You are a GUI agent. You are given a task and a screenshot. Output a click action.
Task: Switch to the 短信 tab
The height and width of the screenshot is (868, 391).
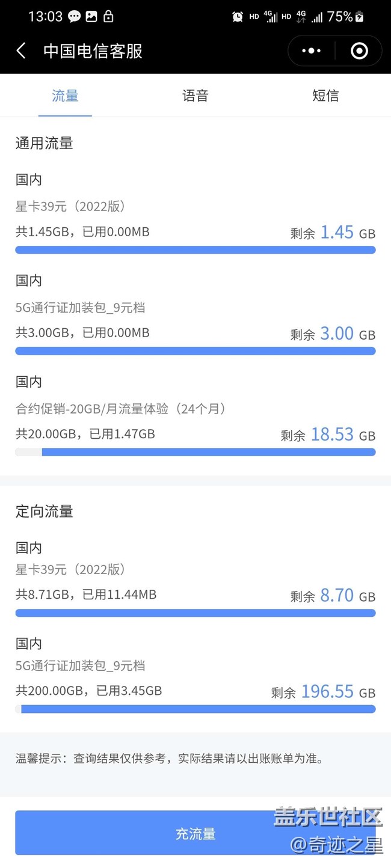(x=325, y=96)
